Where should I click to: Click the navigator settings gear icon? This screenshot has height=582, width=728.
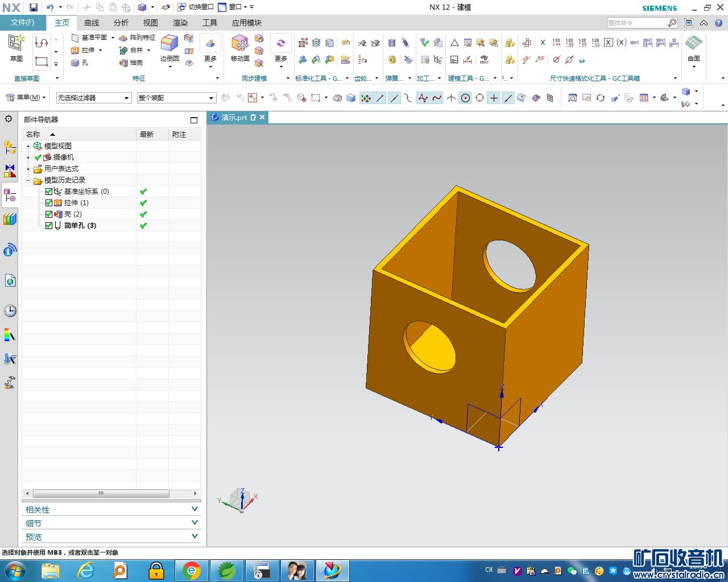tap(9, 119)
